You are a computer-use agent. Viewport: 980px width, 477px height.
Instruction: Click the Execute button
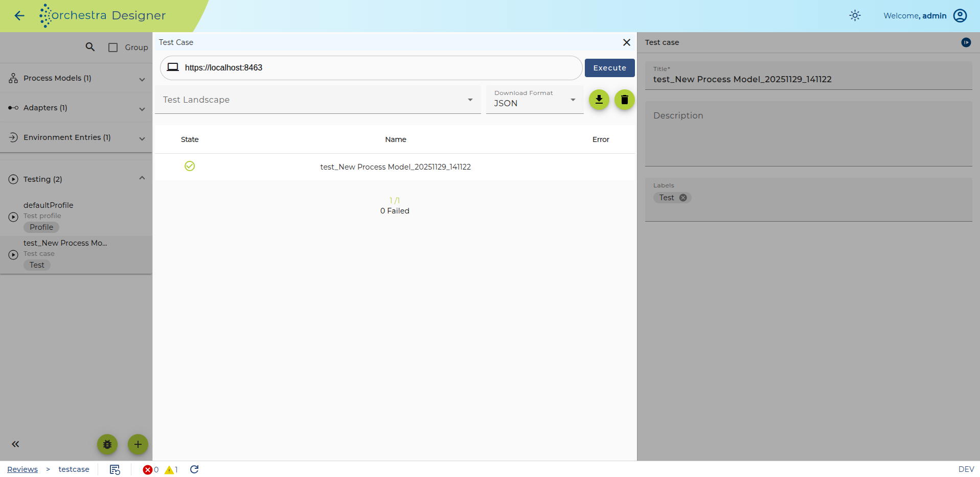pyautogui.click(x=609, y=68)
